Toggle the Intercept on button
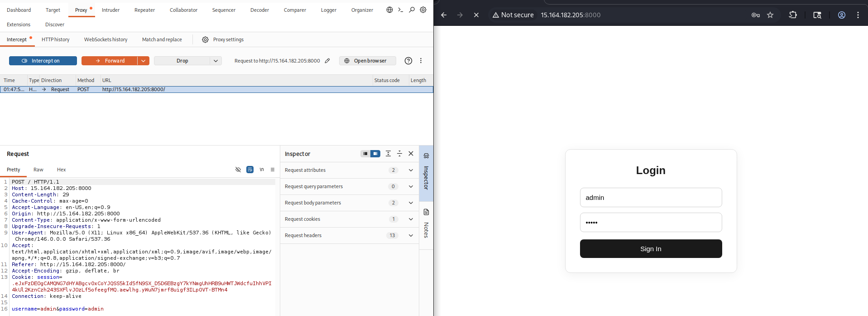The width and height of the screenshot is (868, 316). coord(43,61)
